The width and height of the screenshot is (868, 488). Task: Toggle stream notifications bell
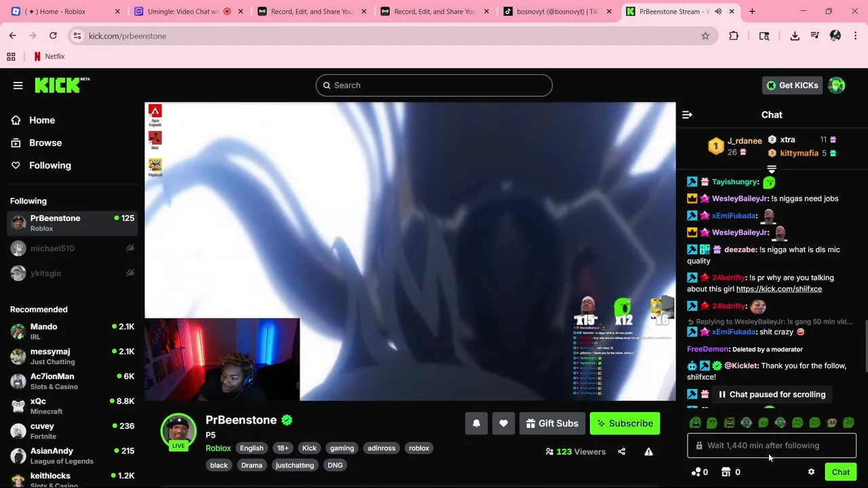click(476, 424)
